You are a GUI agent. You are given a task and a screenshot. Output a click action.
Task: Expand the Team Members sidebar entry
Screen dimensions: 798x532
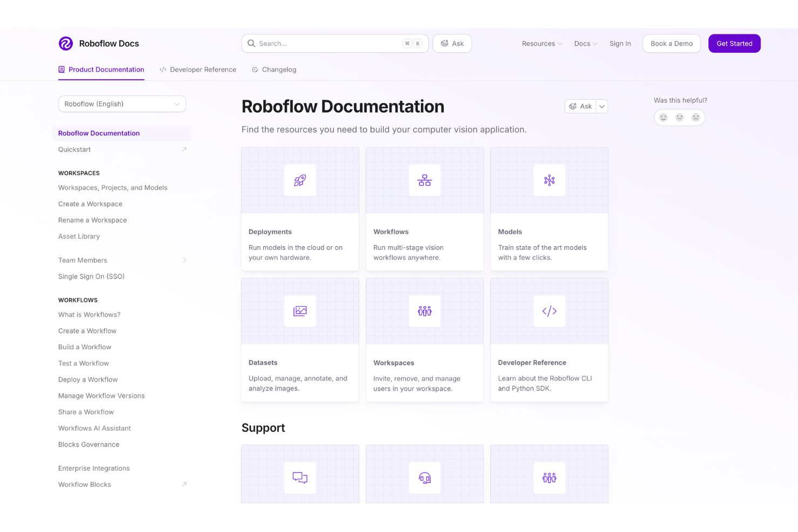tap(185, 260)
